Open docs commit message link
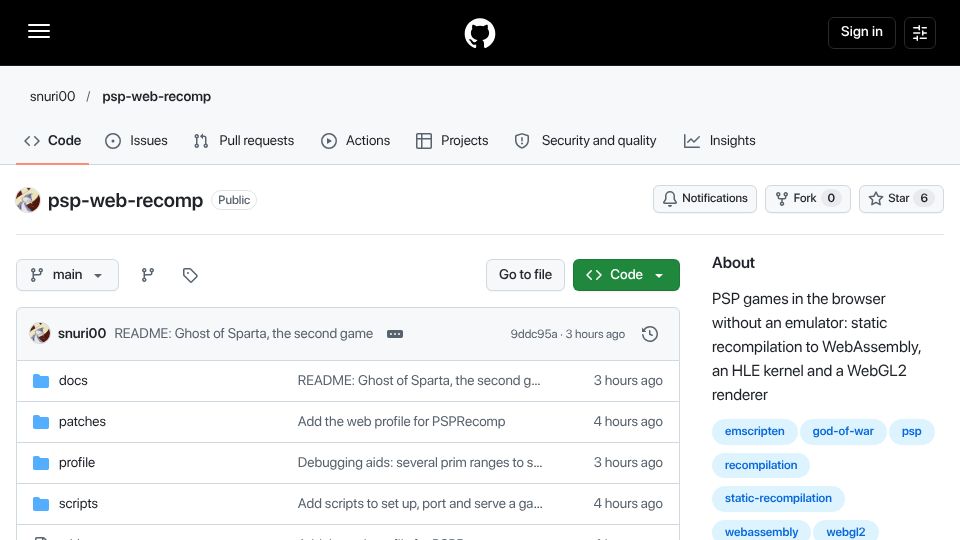This screenshot has width=960, height=540. pos(419,380)
